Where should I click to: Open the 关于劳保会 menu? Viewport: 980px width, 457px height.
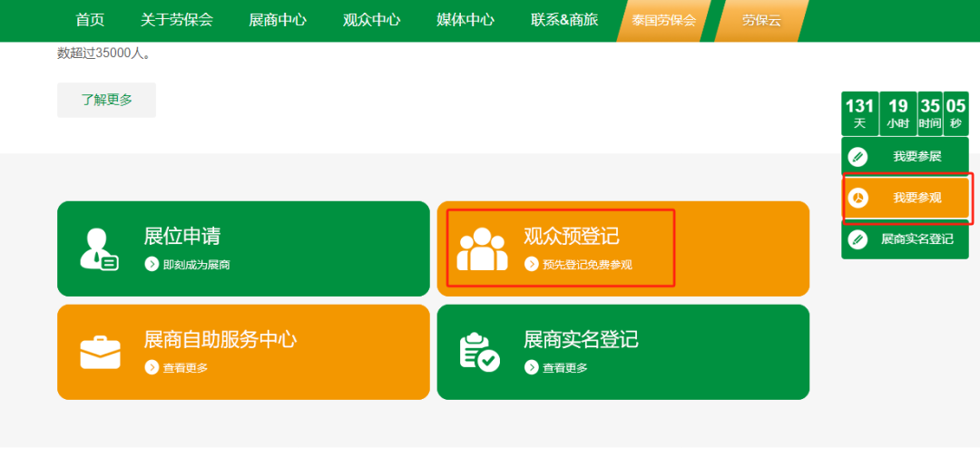(x=177, y=20)
